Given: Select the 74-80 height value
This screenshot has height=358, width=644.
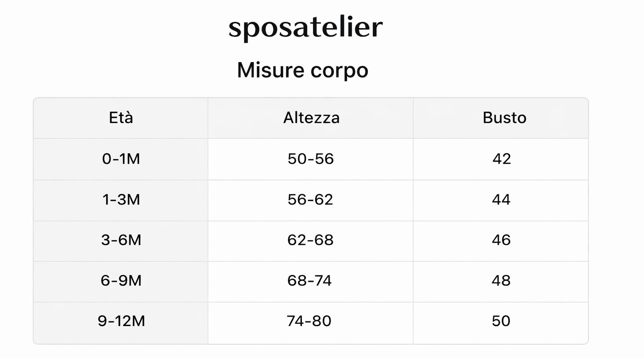Looking at the screenshot, I should (309, 321).
